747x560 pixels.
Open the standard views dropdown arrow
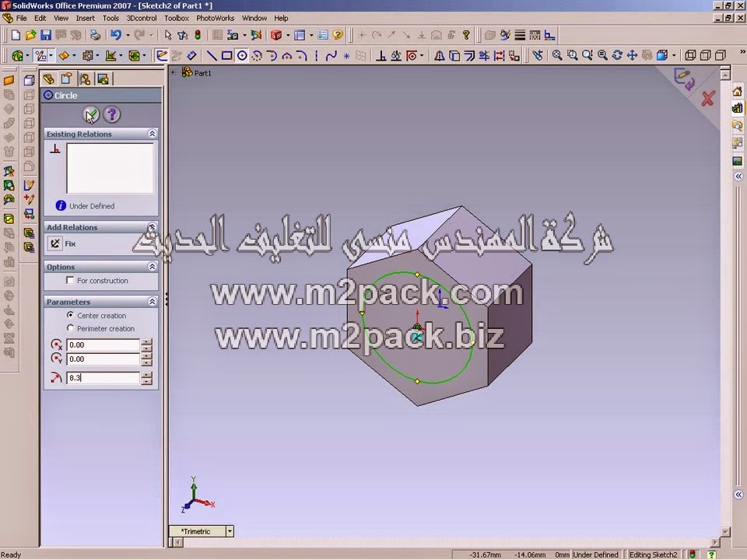click(674, 56)
